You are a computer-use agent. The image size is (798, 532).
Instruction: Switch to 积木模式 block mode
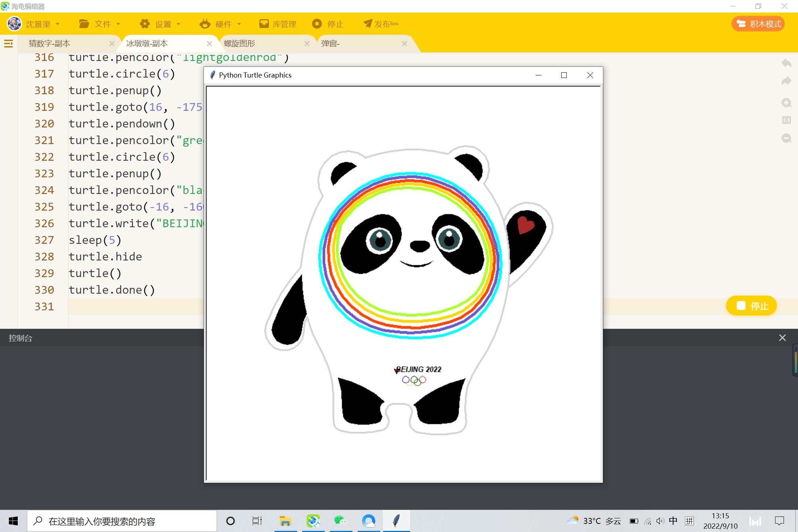[x=758, y=24]
